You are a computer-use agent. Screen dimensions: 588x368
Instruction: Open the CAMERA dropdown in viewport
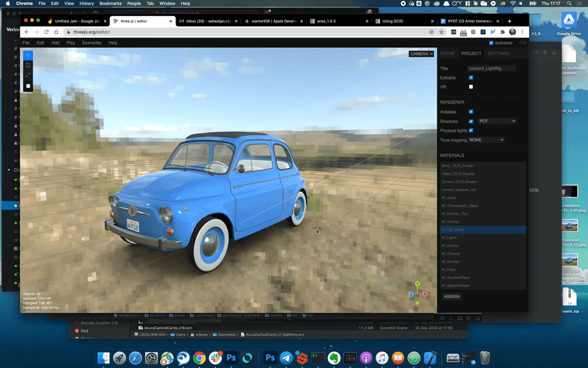coord(421,54)
